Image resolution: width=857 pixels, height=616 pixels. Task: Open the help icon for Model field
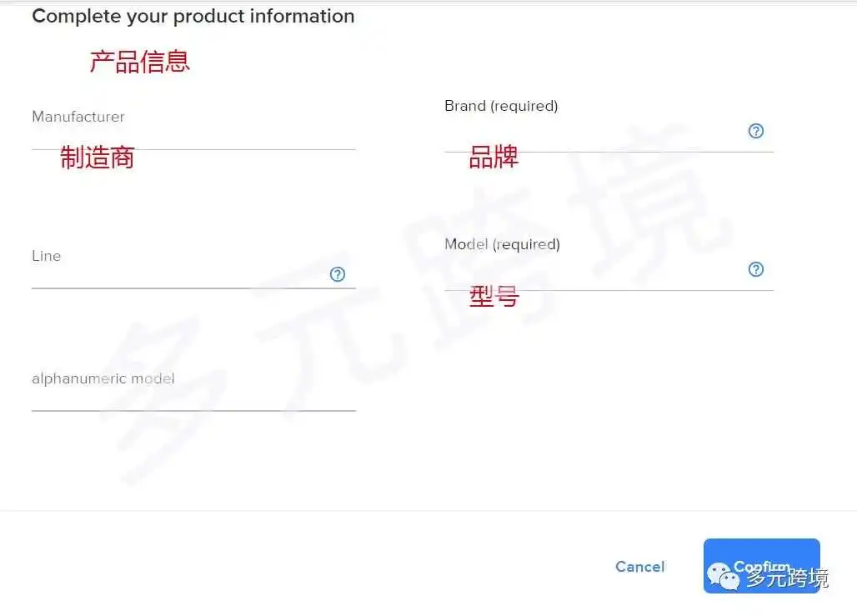[756, 269]
